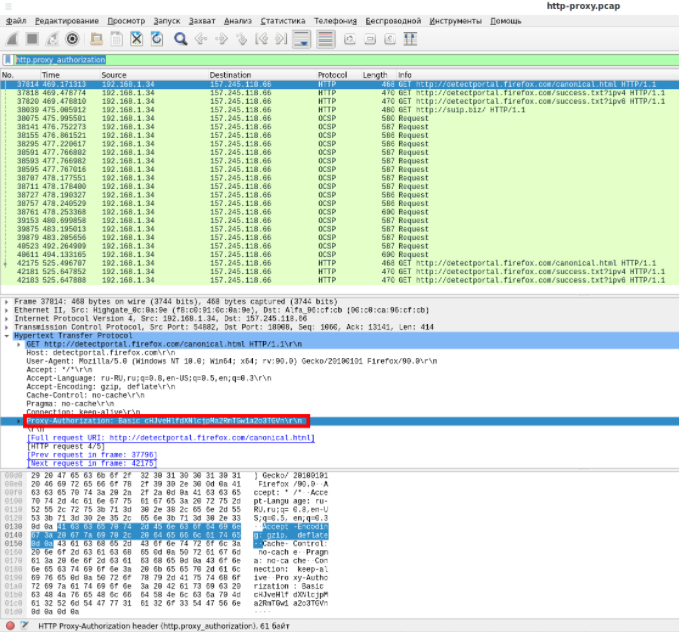The image size is (679, 632).
Task: Zoom in the main window text
Action: coord(349,39)
